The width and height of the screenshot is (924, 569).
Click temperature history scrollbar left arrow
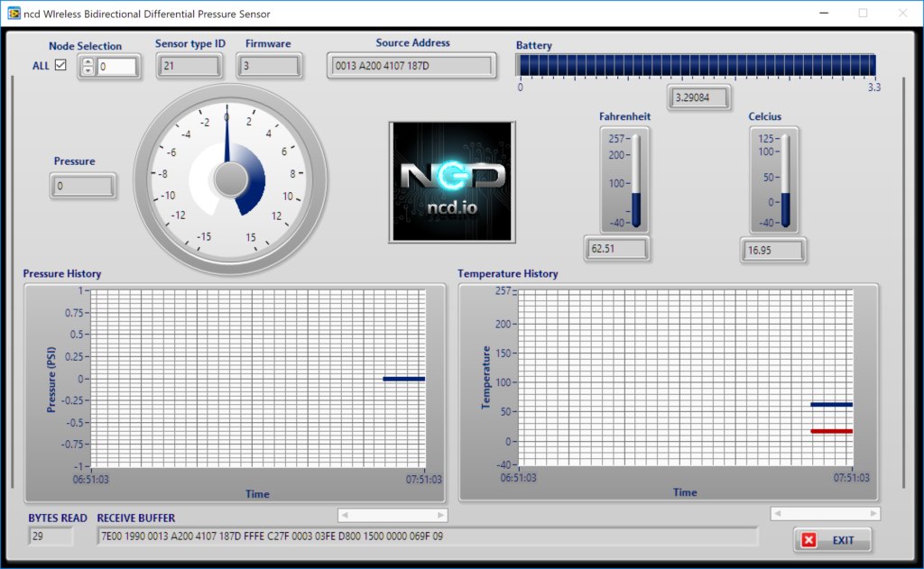(777, 514)
